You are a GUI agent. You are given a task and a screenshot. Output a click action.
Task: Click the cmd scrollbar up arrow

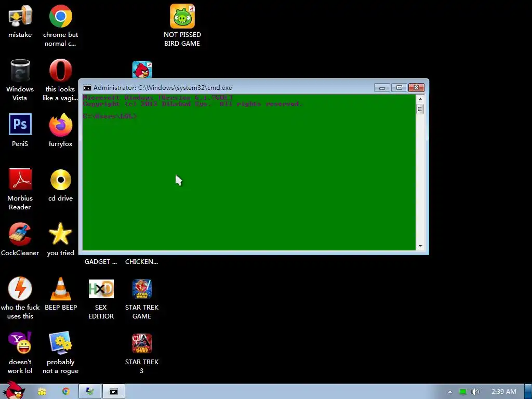coord(420,99)
